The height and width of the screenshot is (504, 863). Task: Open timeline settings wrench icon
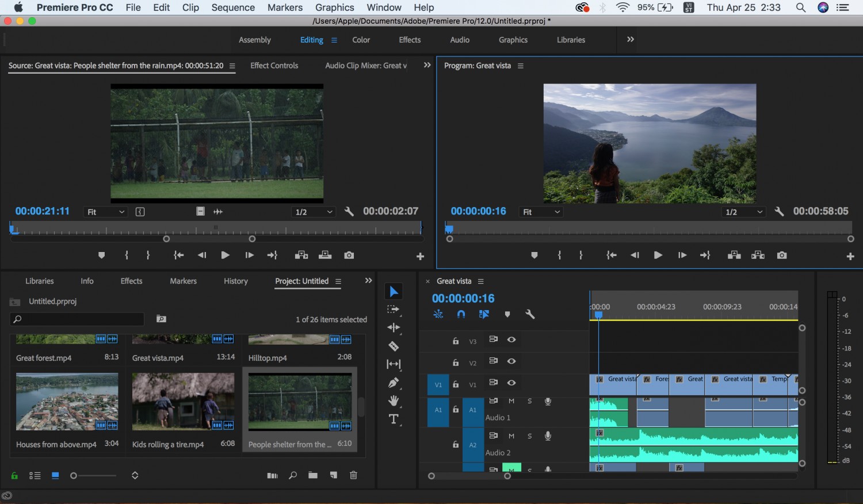coord(530,314)
